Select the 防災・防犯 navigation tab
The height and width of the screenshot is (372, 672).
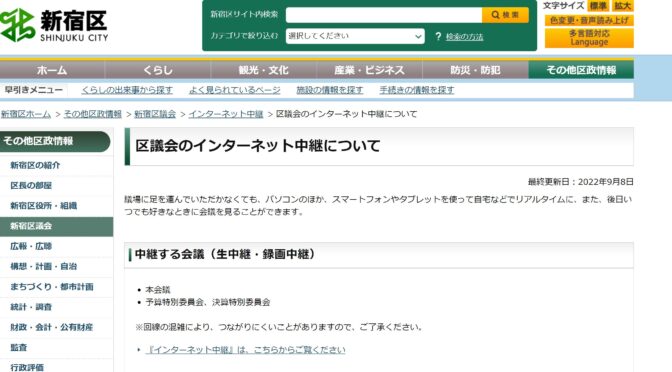click(x=475, y=70)
